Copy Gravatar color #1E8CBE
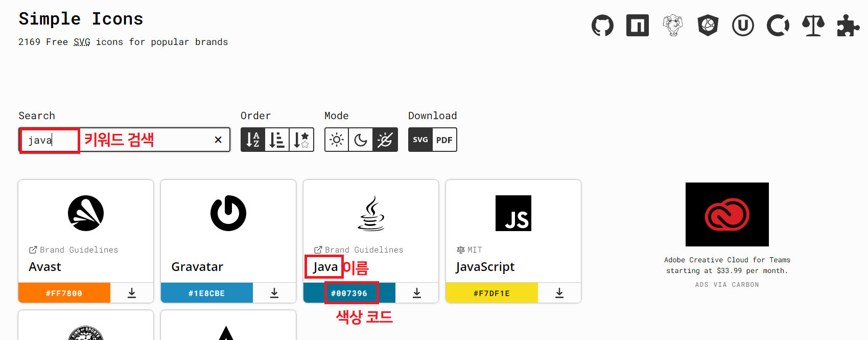This screenshot has width=868, height=340. tap(207, 293)
